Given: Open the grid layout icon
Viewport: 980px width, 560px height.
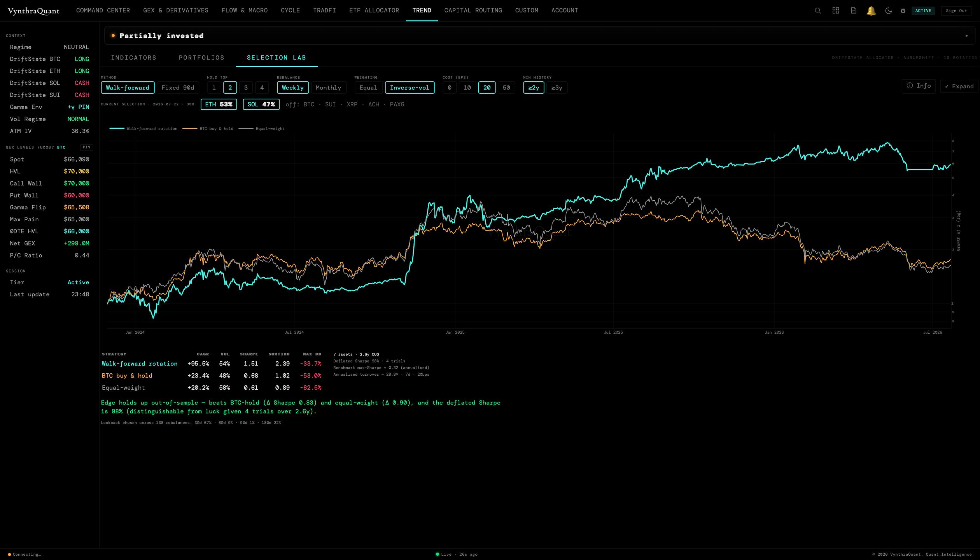Looking at the screenshot, I should click(x=836, y=10).
